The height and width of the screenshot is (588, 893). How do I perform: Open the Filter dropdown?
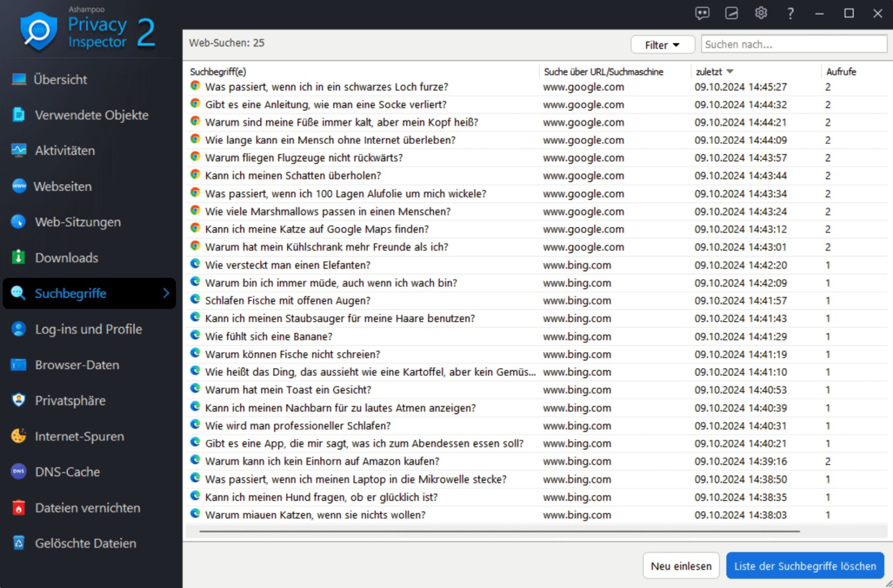662,44
